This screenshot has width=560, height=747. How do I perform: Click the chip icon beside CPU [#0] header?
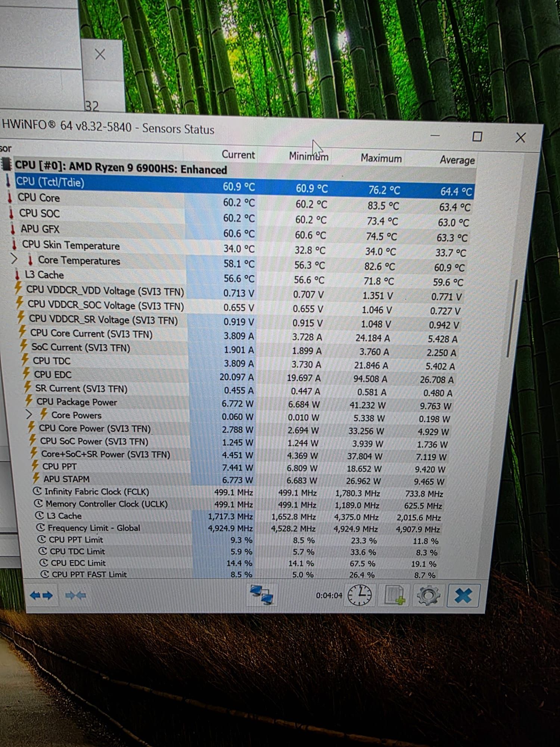pyautogui.click(x=6, y=164)
